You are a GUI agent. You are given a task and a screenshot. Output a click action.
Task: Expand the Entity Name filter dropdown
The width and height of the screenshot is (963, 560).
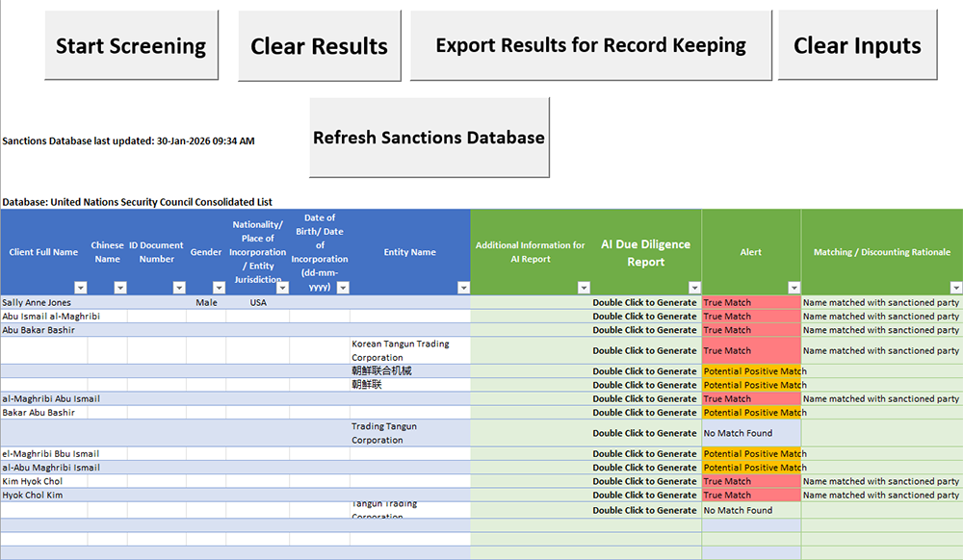click(x=463, y=288)
